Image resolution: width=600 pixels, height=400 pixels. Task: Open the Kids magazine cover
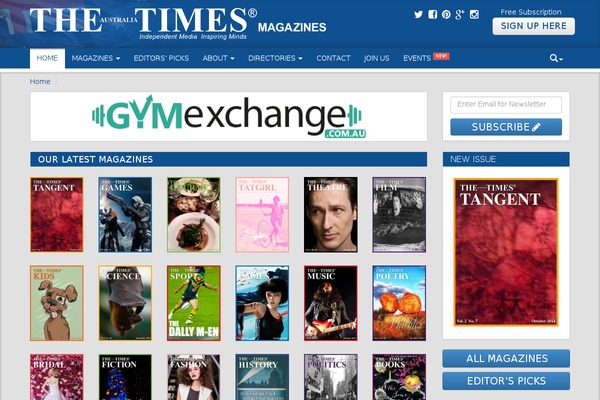click(x=57, y=303)
